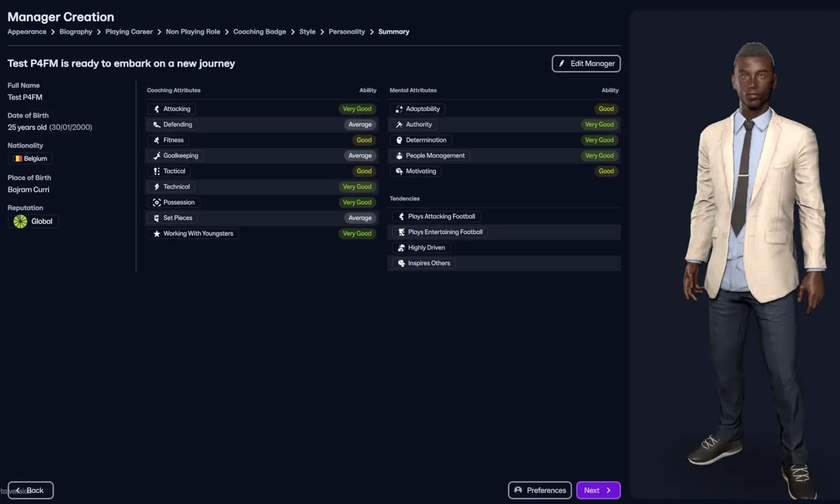Open the Playing Career step
Image resolution: width=840 pixels, height=504 pixels.
coord(129,32)
